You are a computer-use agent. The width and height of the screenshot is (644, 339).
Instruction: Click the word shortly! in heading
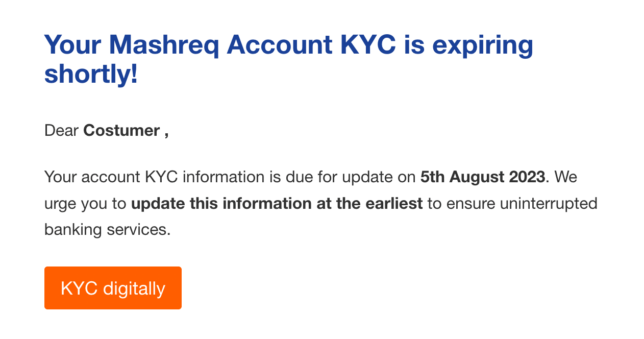point(91,74)
